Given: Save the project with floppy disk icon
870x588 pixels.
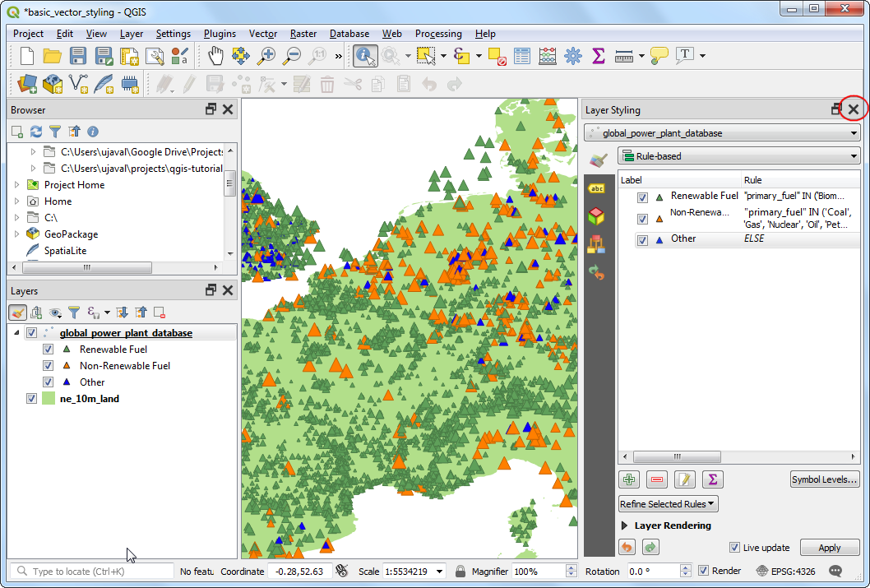Looking at the screenshot, I should click(78, 56).
